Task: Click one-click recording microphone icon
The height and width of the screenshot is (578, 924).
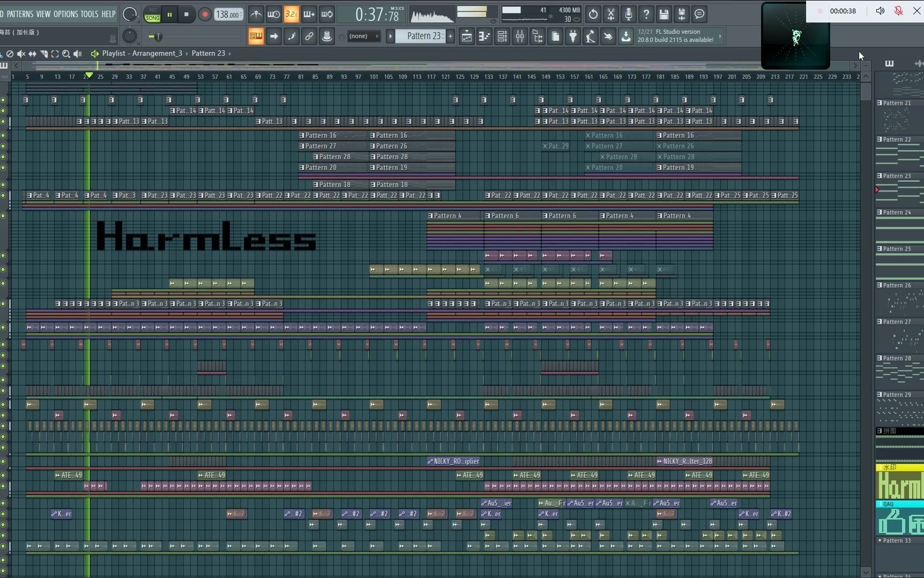Action: point(629,14)
